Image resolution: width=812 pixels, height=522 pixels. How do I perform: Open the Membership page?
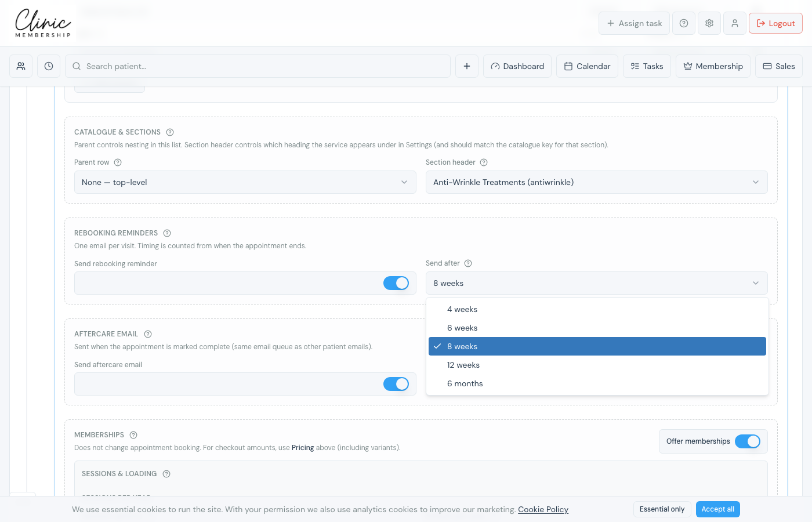(713, 66)
